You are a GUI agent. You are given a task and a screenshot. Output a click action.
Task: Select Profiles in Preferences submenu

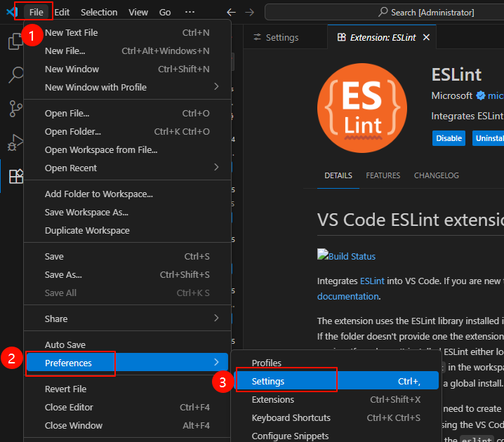[336, 363]
